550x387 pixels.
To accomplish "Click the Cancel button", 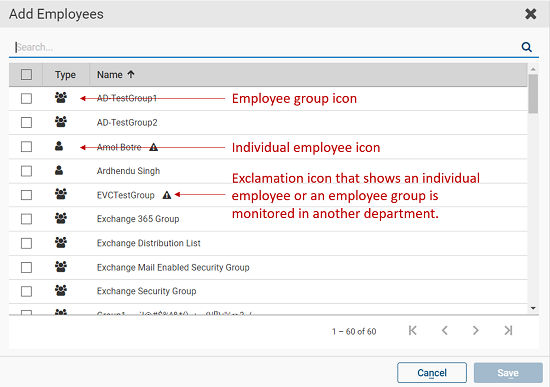I will [x=432, y=373].
